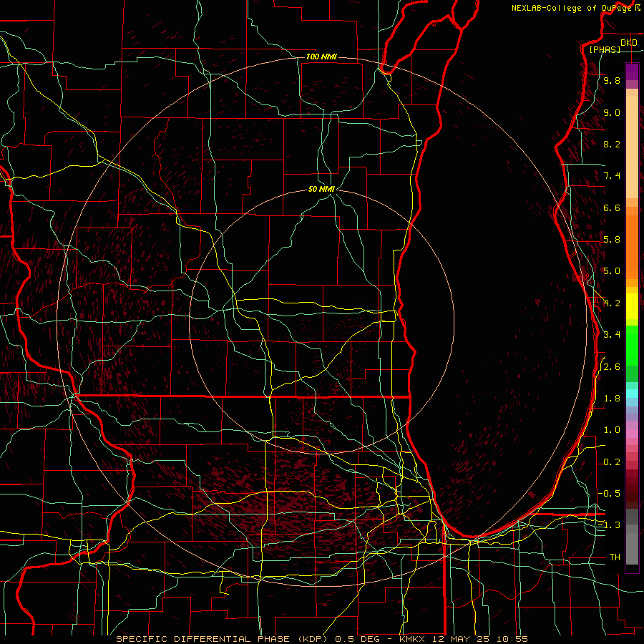644x644 pixels.
Task: Click the bright green band on color scale
Action: 632,346
